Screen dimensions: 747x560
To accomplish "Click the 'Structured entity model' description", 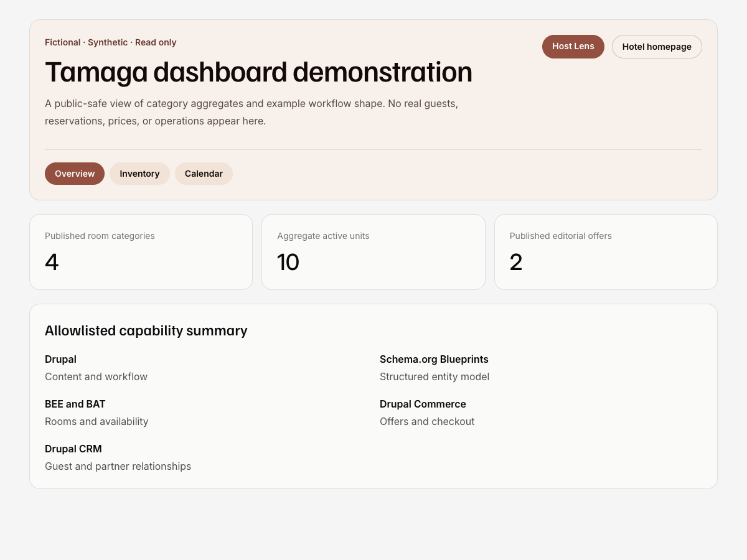I will point(435,376).
